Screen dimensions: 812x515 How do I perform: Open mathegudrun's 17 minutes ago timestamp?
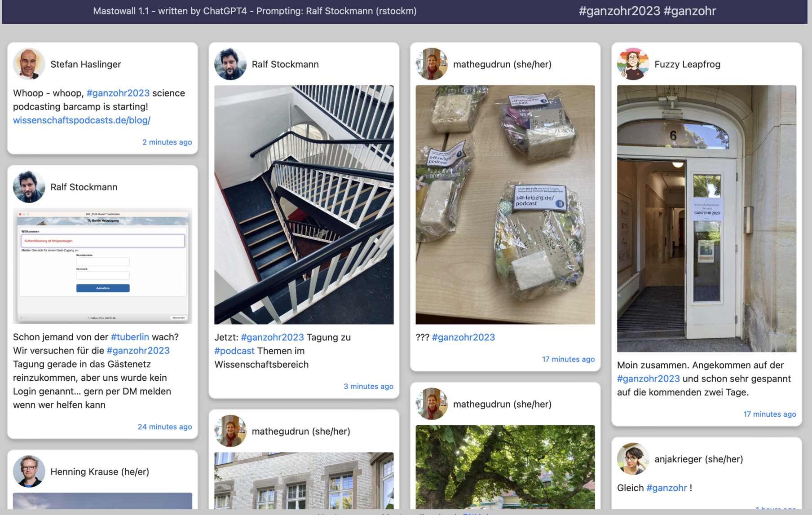point(568,359)
